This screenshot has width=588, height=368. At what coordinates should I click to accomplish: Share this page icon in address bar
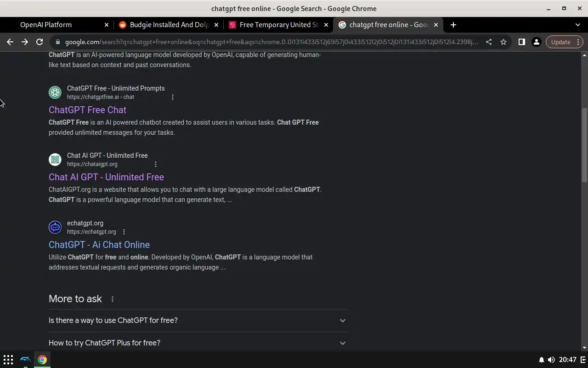489,42
